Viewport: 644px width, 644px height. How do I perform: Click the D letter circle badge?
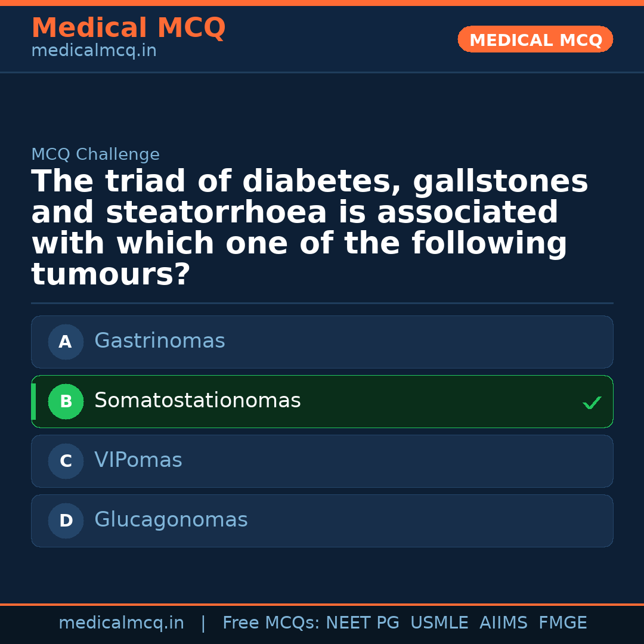66,521
